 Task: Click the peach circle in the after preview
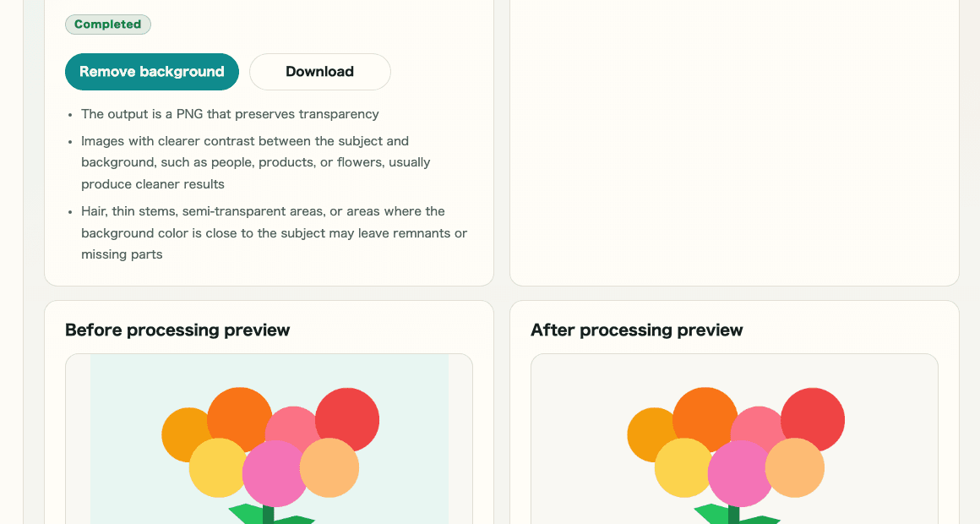796,468
